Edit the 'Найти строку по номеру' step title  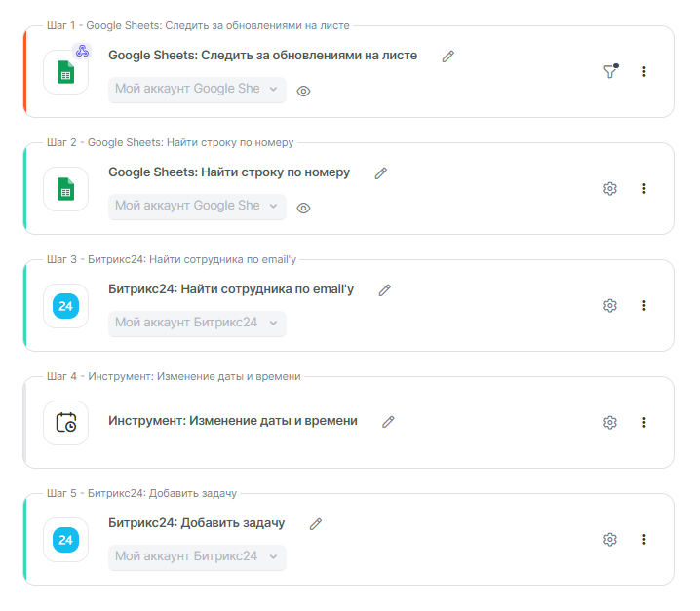tap(381, 173)
